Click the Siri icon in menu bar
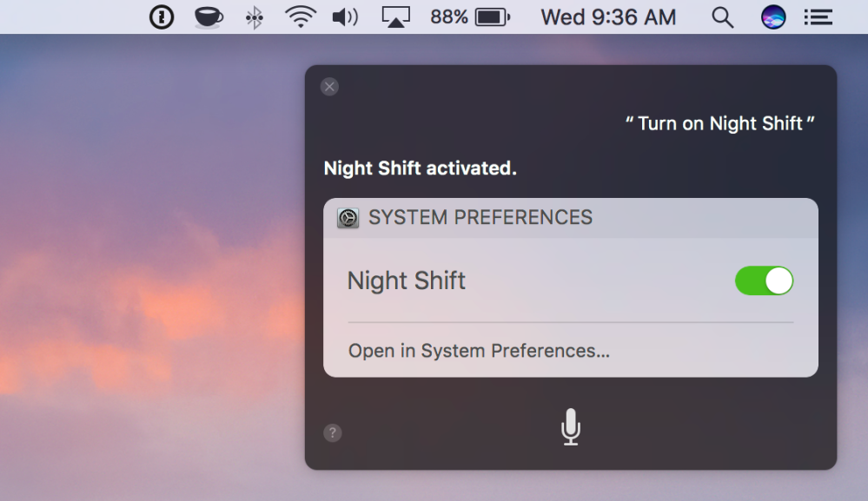Image resolution: width=868 pixels, height=501 pixels. (x=773, y=17)
